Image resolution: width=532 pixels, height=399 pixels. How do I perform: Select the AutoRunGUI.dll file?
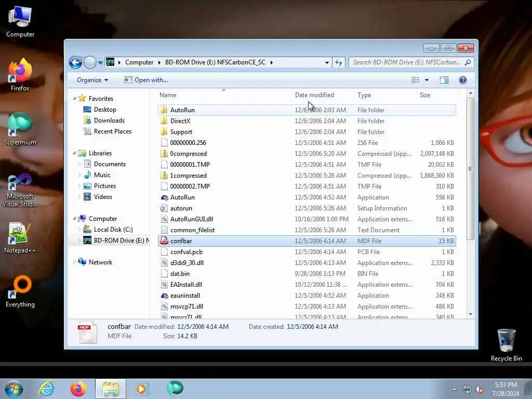click(x=307, y=219)
